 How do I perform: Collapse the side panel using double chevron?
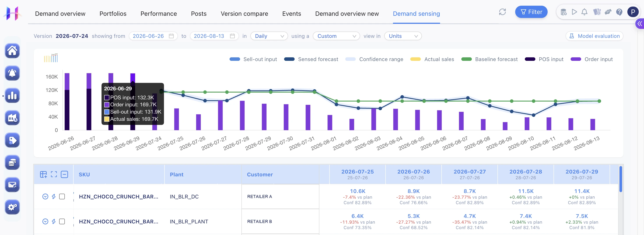639,24
